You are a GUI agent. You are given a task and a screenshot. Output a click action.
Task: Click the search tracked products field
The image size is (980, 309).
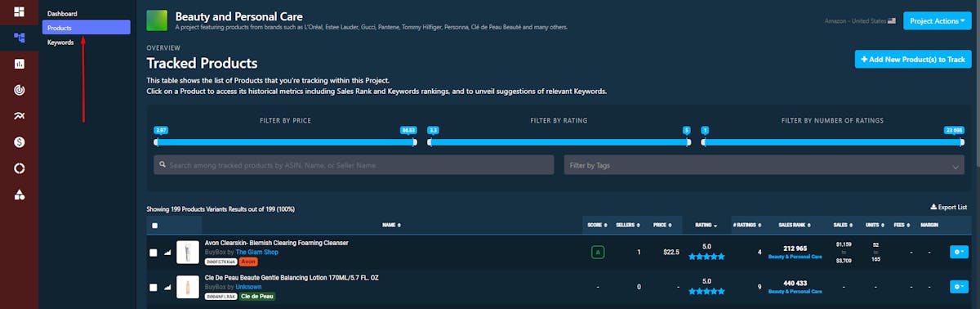(354, 165)
